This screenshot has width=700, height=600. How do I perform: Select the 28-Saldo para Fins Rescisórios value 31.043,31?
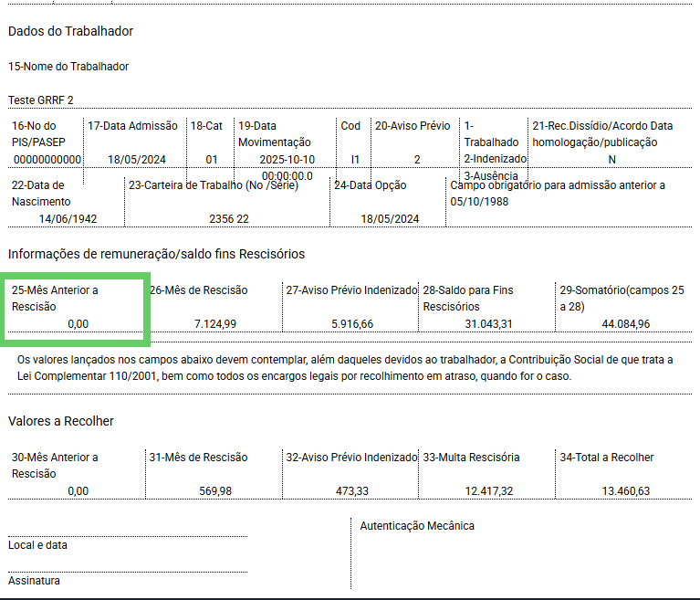488,324
